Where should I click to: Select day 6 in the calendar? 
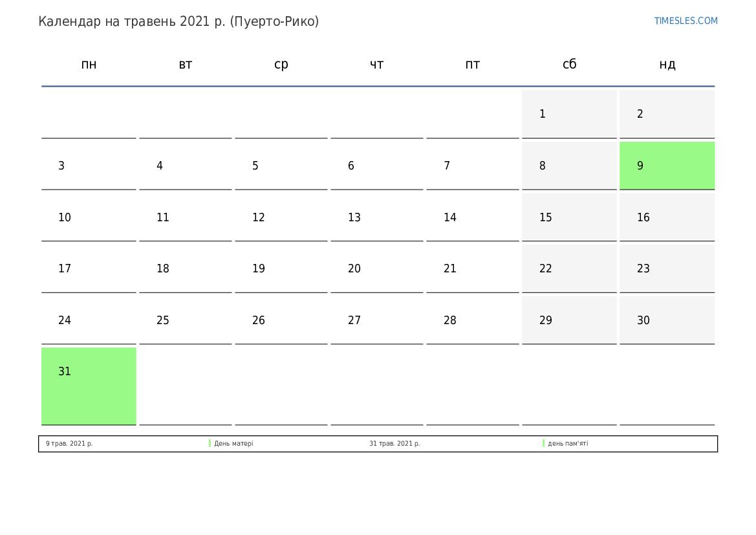[x=376, y=166]
